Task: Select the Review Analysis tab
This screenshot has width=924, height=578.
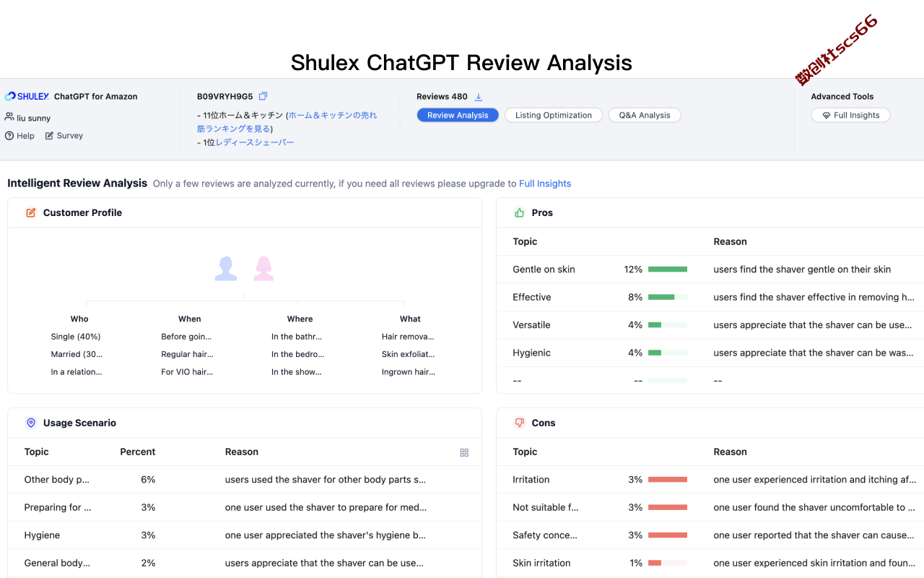Action: 458,115
